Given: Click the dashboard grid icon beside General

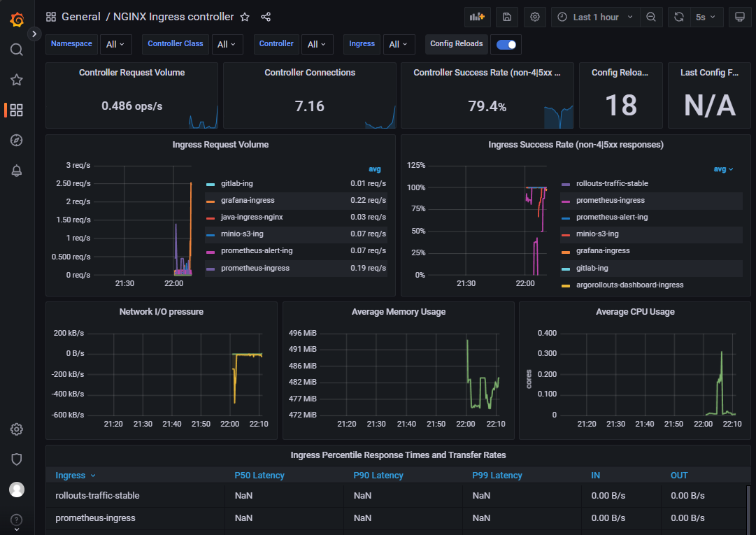Looking at the screenshot, I should (50, 17).
